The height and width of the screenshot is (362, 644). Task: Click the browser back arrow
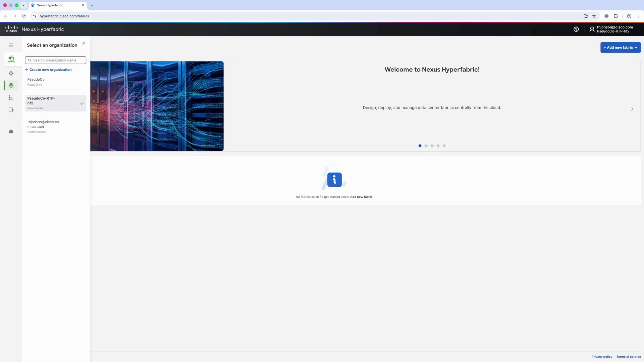6,16
